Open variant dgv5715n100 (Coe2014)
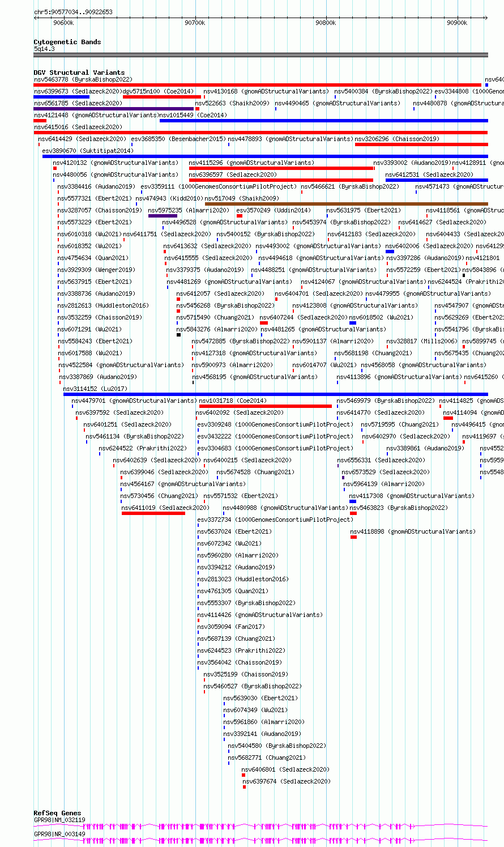 point(158,92)
